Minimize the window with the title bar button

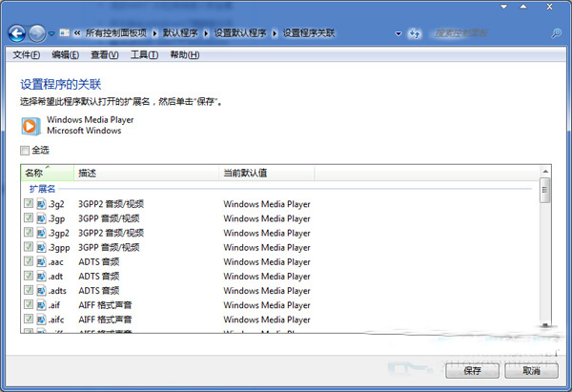click(x=503, y=7)
